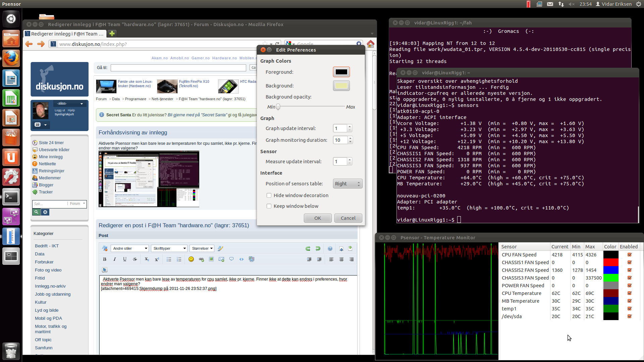Open the Andre stiler dropdown
Viewport: 644px width, 362px height.
pyautogui.click(x=129, y=248)
